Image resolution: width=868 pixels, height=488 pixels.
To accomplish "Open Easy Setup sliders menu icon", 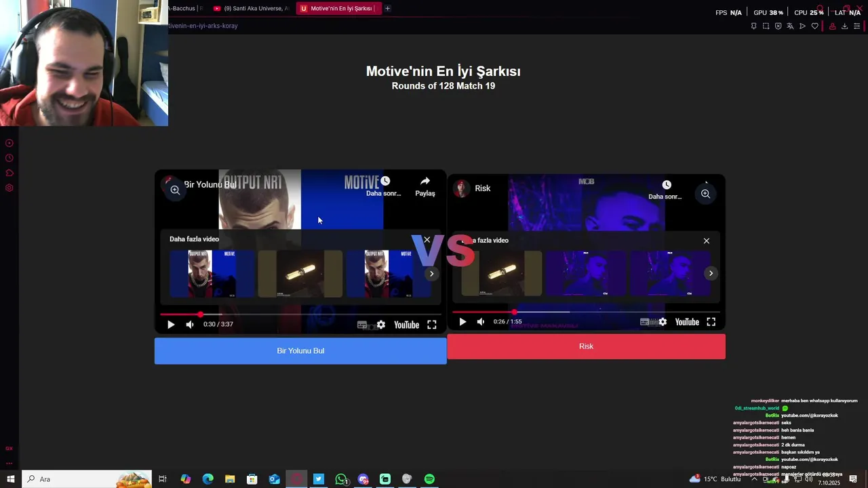I will coord(857,26).
